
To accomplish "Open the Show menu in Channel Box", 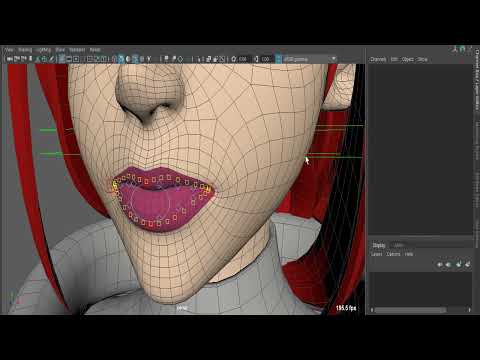I will click(422, 59).
